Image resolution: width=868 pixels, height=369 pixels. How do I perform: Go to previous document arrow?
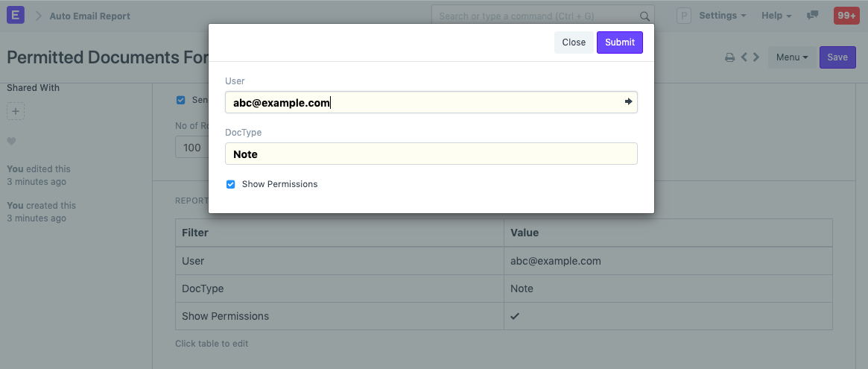pyautogui.click(x=744, y=57)
